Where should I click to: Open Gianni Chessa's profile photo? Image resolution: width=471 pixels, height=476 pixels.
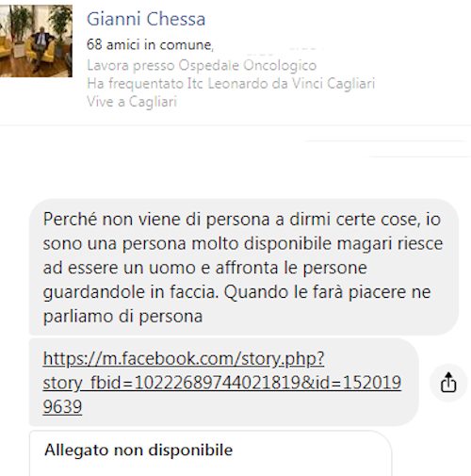point(36,41)
